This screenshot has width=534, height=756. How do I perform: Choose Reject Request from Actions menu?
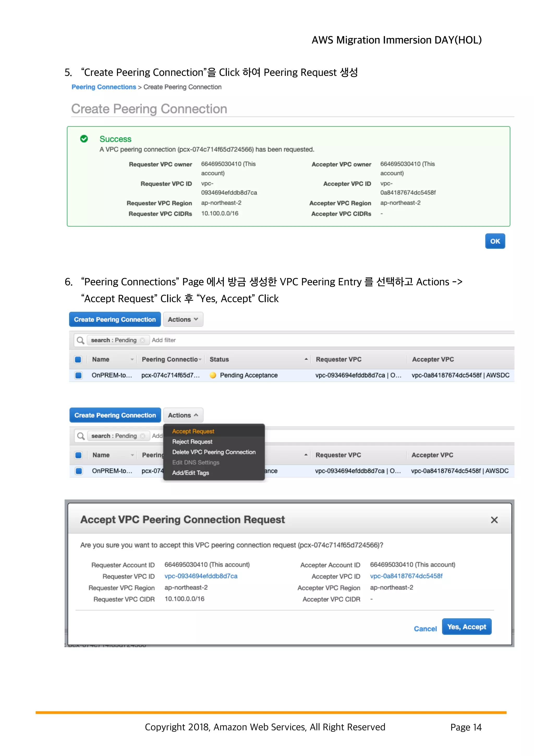192,442
